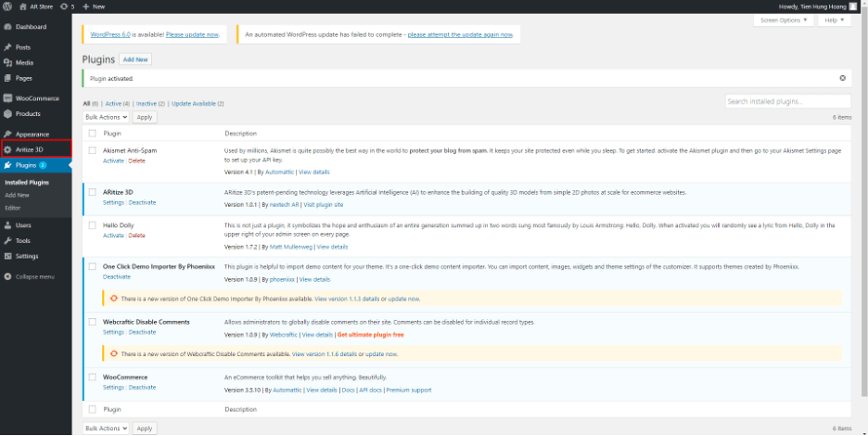Image resolution: width=868 pixels, height=436 pixels.
Task: Filter by Active plugins
Action: click(113, 104)
